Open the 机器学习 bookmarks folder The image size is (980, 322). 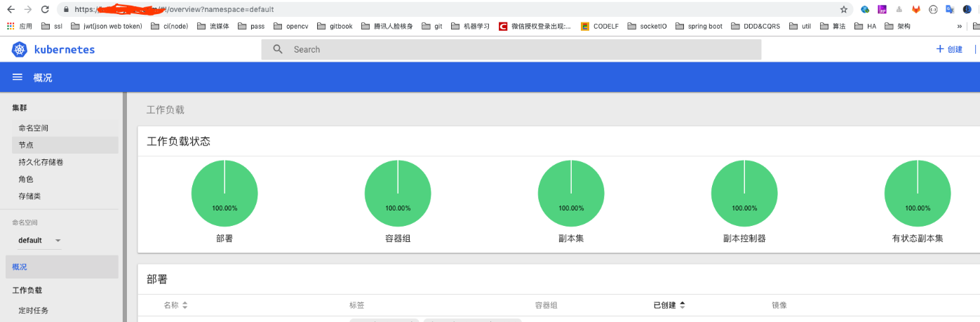click(x=470, y=26)
